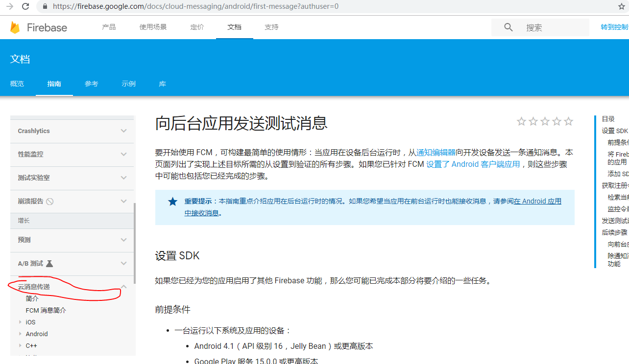The image size is (629, 364).
Task: Jump to 后续步骤 in table of contents
Action: pyautogui.click(x=614, y=232)
